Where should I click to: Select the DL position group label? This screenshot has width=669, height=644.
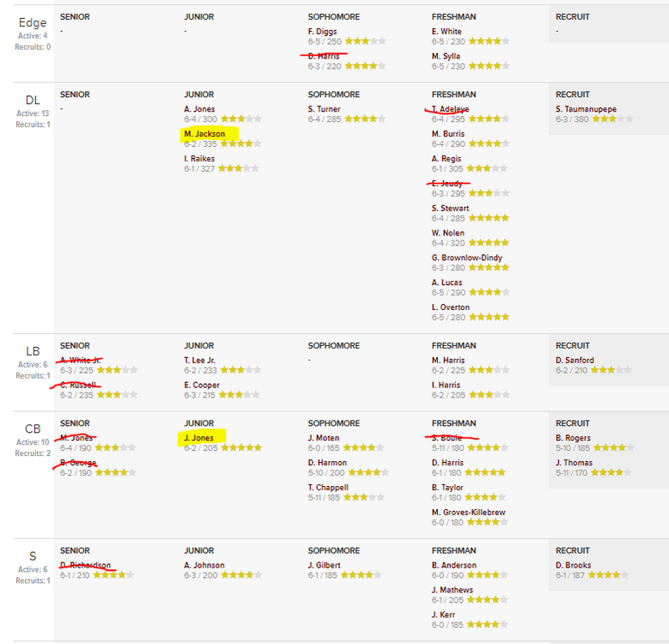[33, 100]
